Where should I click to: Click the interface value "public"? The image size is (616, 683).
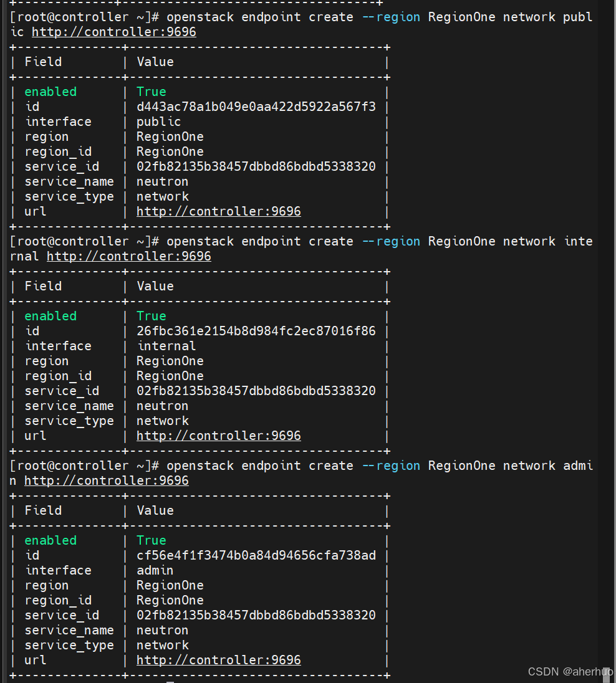tap(159, 122)
